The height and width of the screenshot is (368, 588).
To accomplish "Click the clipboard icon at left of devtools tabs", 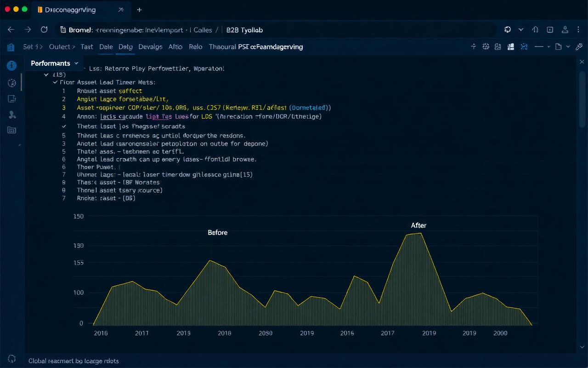I will 11,46.
